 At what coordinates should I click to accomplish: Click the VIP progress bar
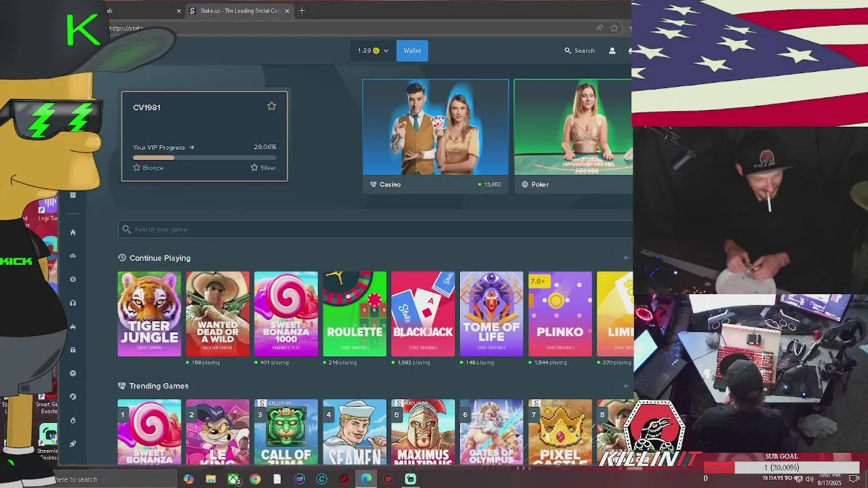[x=204, y=157]
